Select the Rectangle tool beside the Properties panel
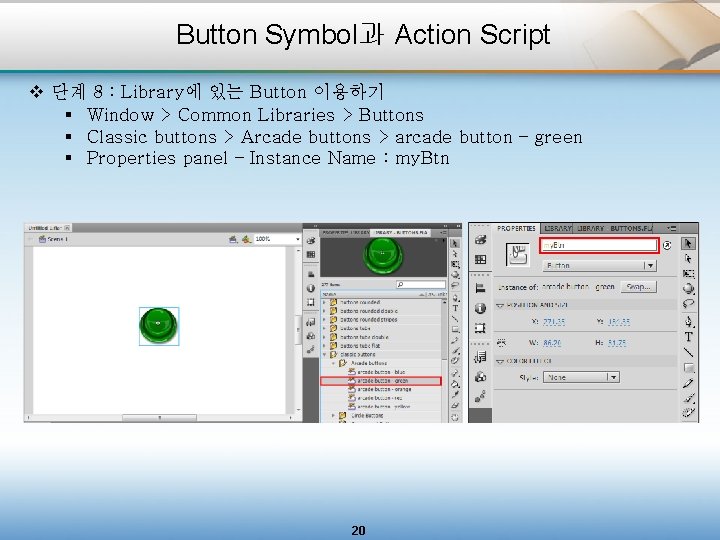 687,368
